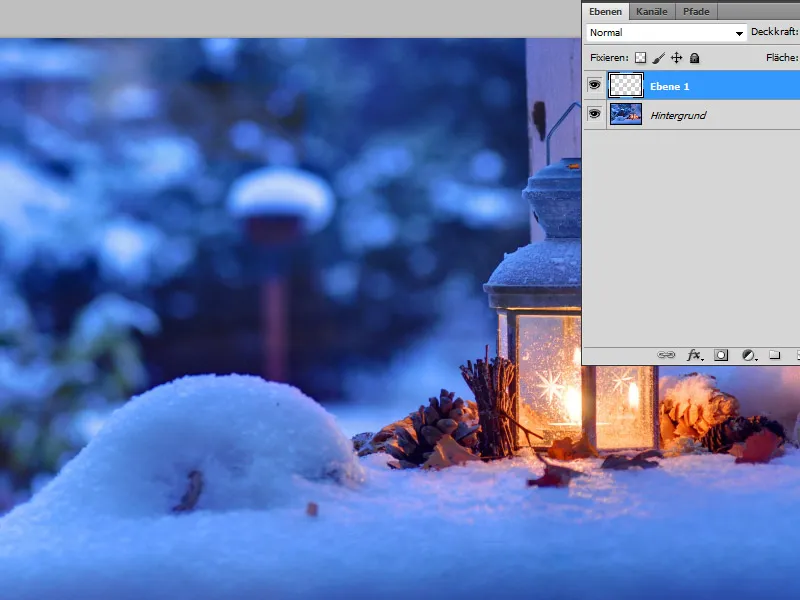Click the Fläche fill label
This screenshot has width=800, height=600.
(782, 58)
